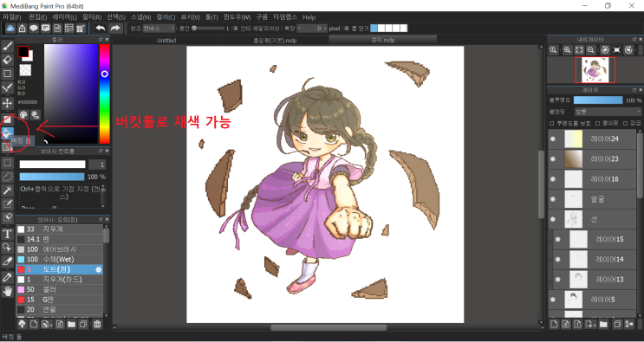Screen dimensions: 644x342
Task: Click the Redo arrow in the toolbar
Action: [x=115, y=28]
